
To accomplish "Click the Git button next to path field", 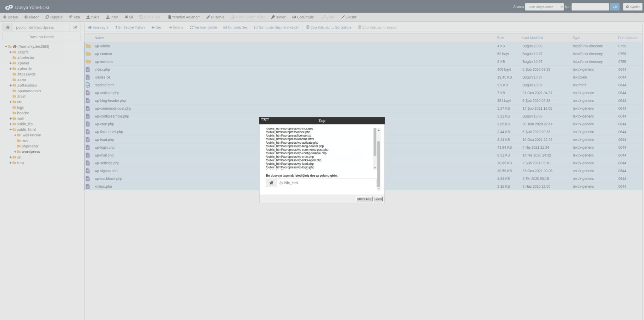I will [x=75, y=27].
